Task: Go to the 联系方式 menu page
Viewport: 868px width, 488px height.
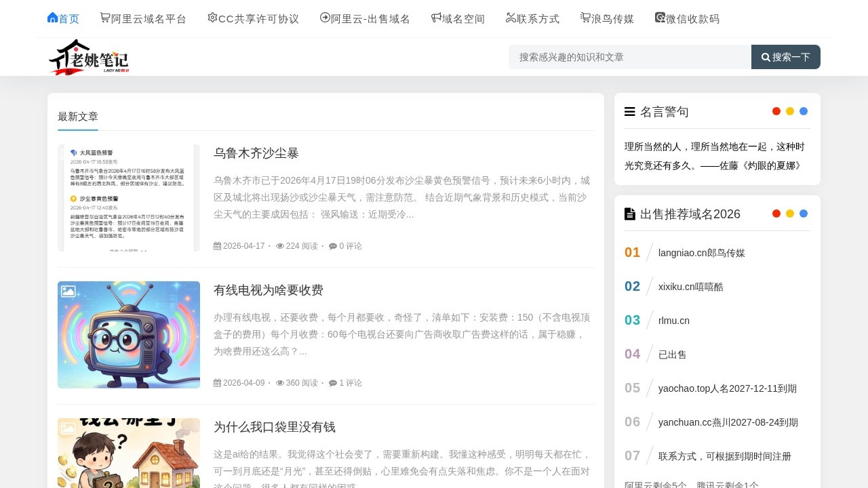Action: [x=538, y=19]
